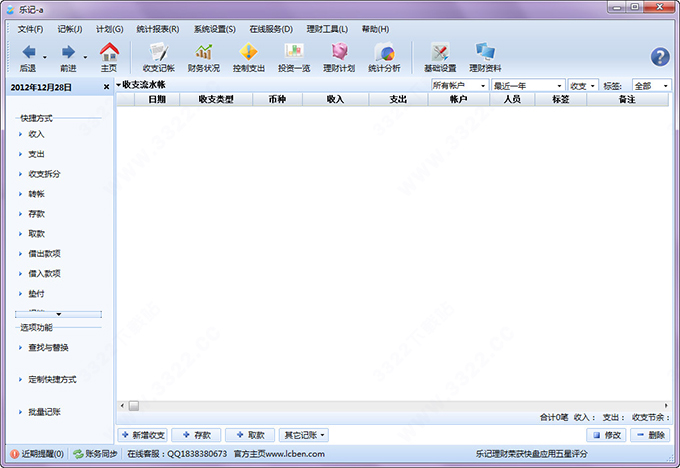
Task: Select 借入款项 shortcut in sidebar
Action: tap(44, 274)
